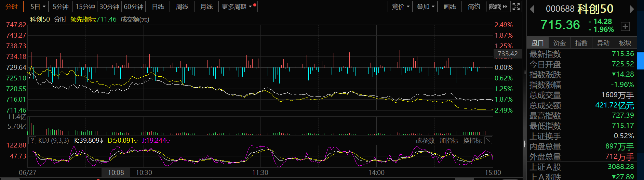Screen dimensions: 644x180
Task: Click the 总成交额 421.72亿元 row
Action: pos(581,105)
